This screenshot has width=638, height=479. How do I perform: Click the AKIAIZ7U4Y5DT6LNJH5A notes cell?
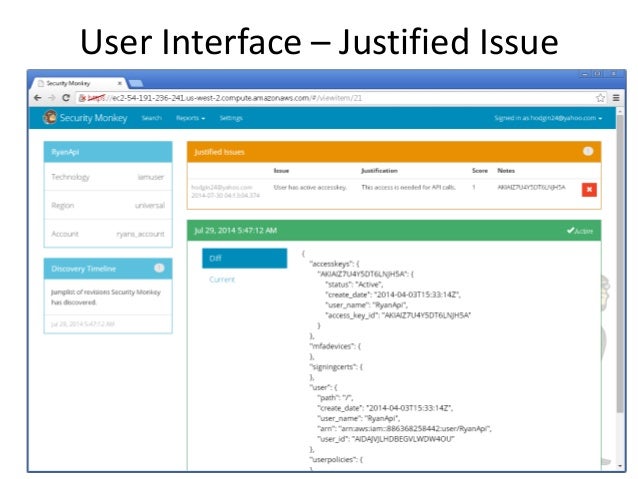tap(531, 187)
